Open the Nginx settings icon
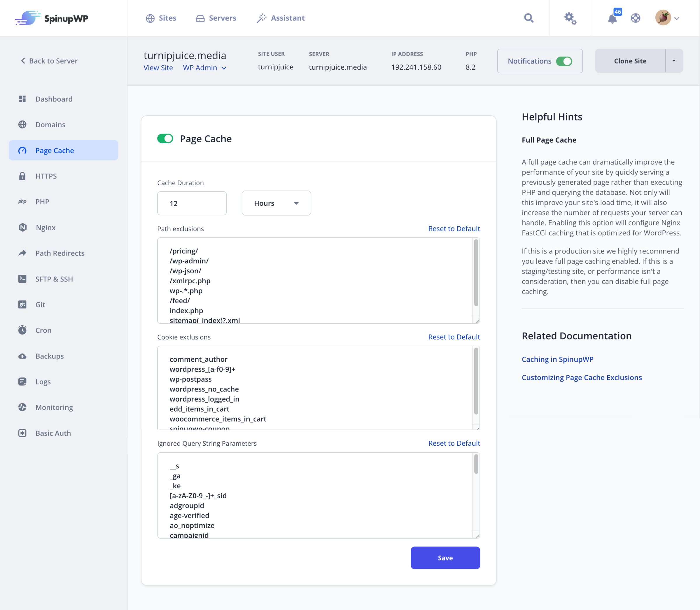 [x=22, y=227]
